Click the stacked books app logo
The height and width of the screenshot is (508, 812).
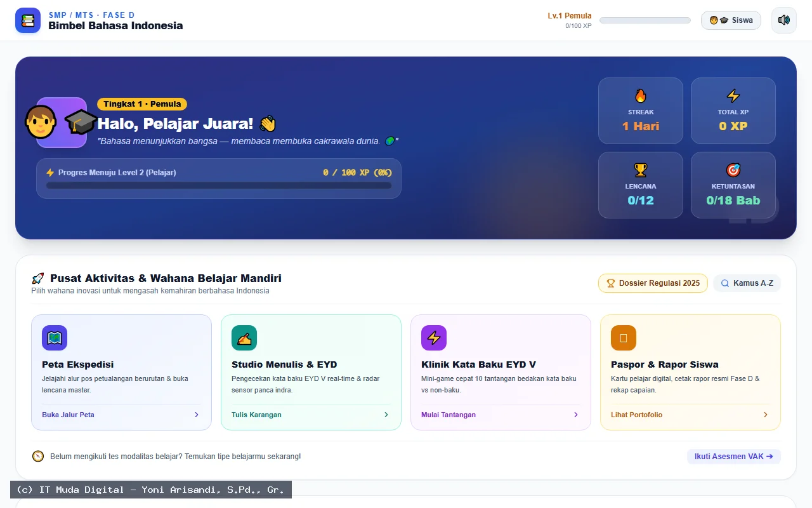[x=28, y=20]
